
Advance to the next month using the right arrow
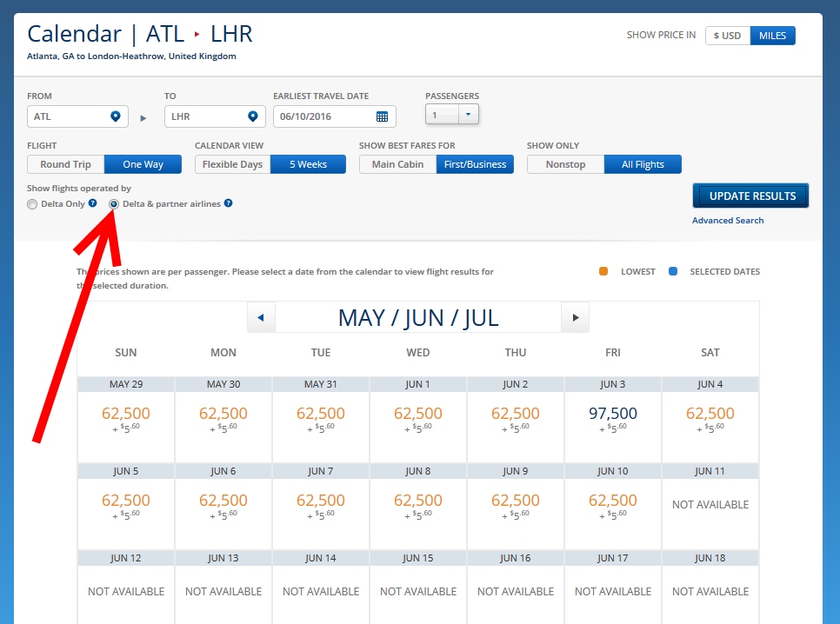click(x=575, y=317)
